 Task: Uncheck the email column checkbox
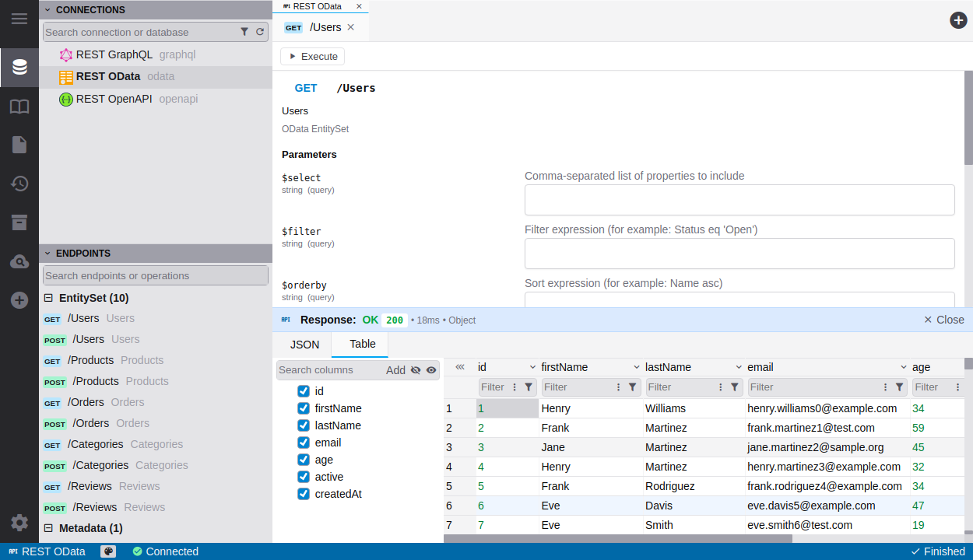click(303, 442)
